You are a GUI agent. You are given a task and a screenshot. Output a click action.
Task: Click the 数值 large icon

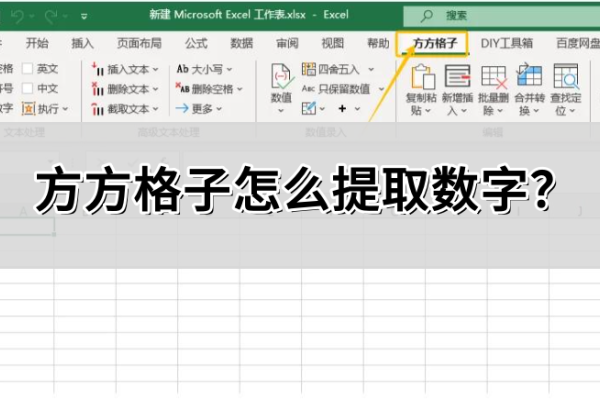coord(281,78)
